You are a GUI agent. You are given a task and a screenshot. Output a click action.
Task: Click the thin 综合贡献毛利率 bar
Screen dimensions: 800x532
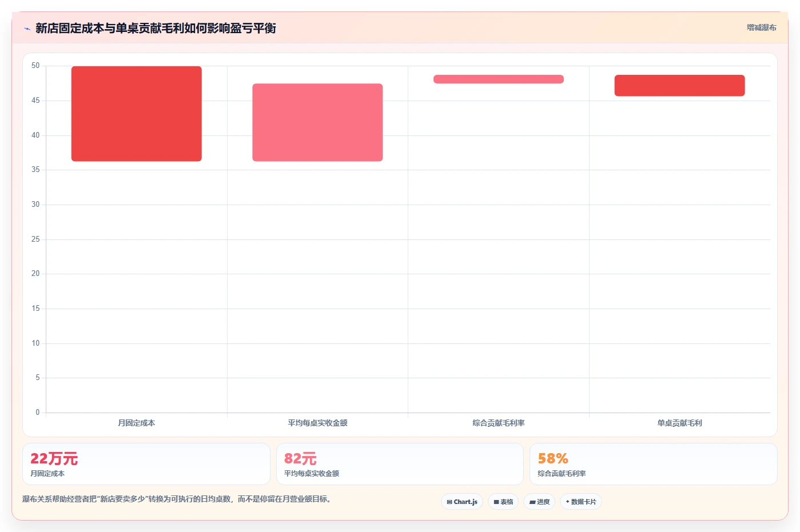499,79
